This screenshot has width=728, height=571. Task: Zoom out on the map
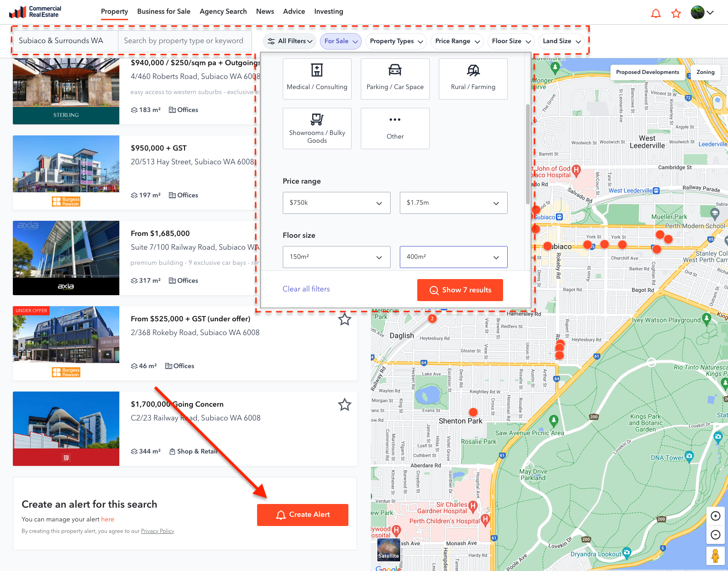pyautogui.click(x=715, y=535)
